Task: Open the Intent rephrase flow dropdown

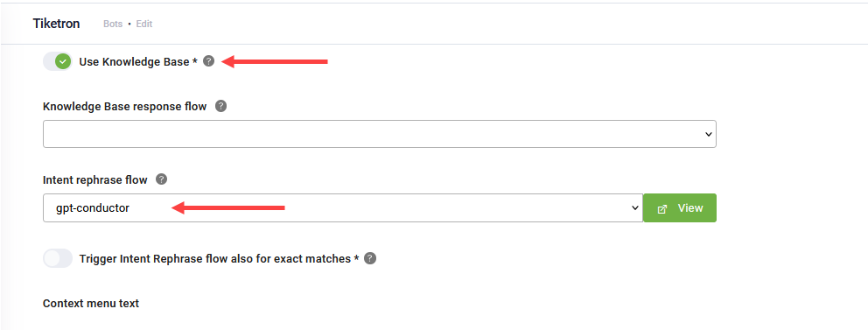Action: click(x=343, y=207)
